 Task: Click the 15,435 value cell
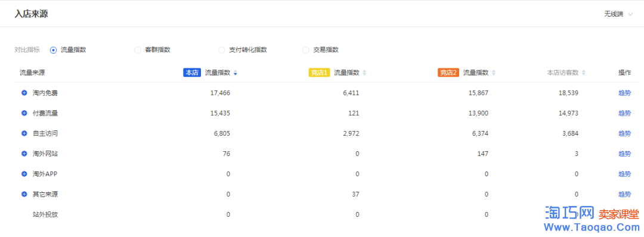pyautogui.click(x=220, y=113)
